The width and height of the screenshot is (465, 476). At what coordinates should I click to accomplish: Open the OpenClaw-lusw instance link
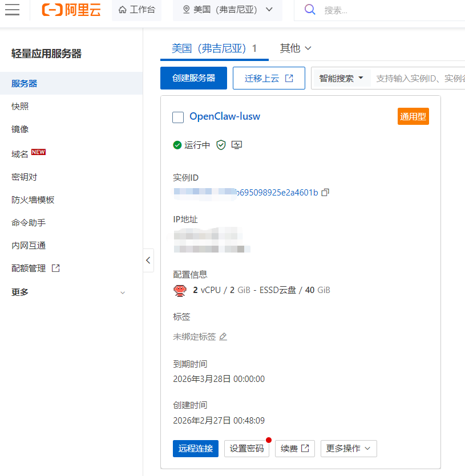(x=223, y=116)
